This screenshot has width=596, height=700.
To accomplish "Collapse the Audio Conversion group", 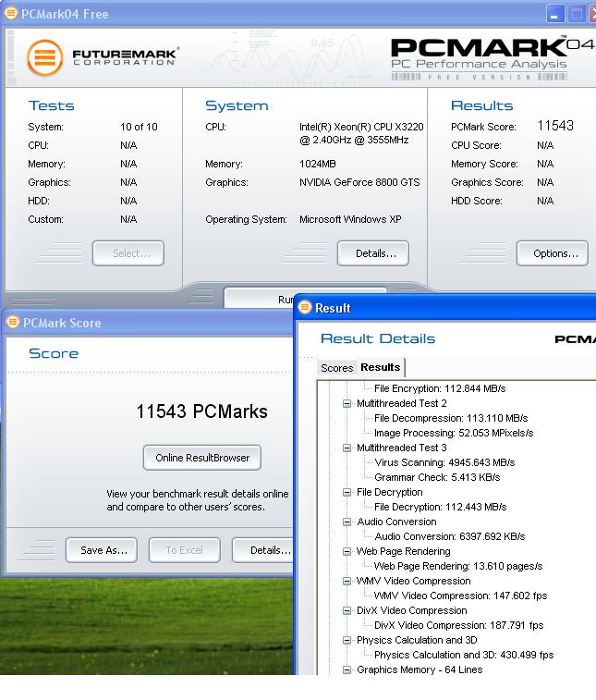I will point(347,522).
